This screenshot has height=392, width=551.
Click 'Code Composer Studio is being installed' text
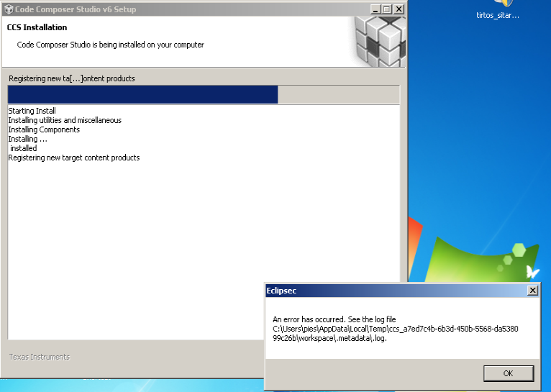pyautogui.click(x=110, y=45)
